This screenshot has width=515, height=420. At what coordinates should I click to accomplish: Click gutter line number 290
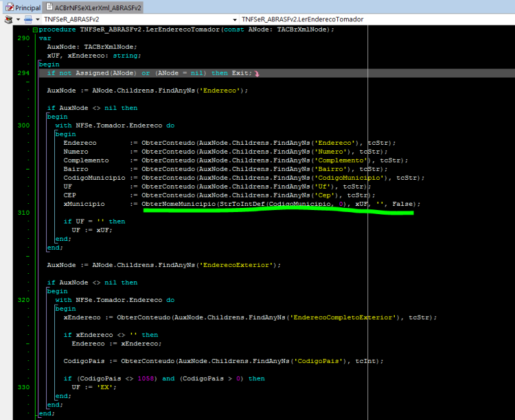[x=23, y=38]
